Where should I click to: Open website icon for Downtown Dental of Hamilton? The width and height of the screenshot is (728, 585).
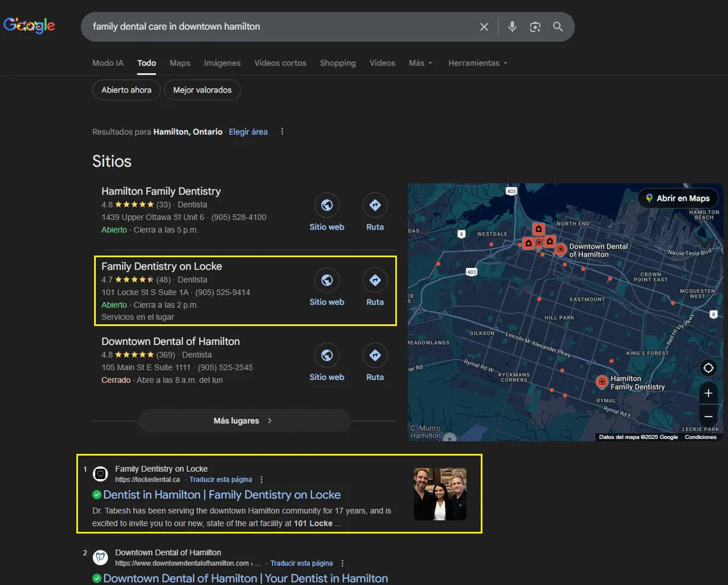(x=327, y=355)
